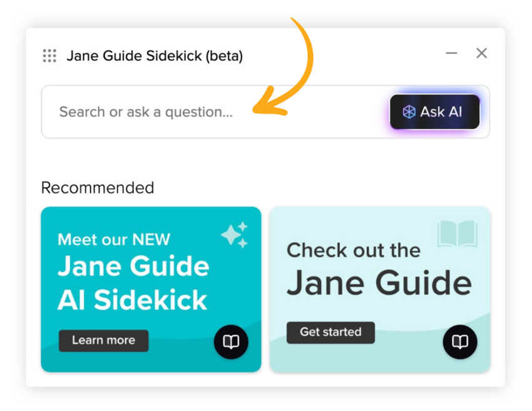
Task: Close the Jane Guide Sidekick panel
Action: tap(481, 54)
